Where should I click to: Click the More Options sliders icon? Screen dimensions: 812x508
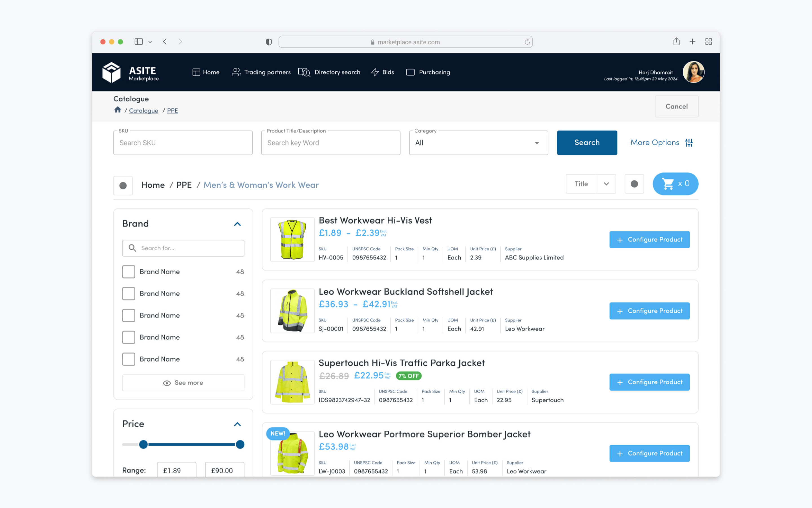tap(689, 143)
